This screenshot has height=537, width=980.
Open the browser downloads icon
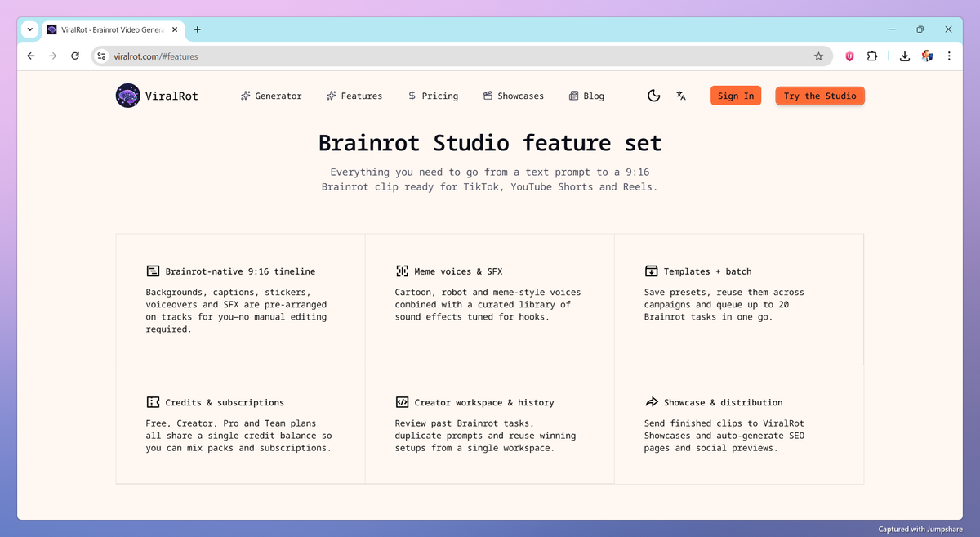coord(905,56)
